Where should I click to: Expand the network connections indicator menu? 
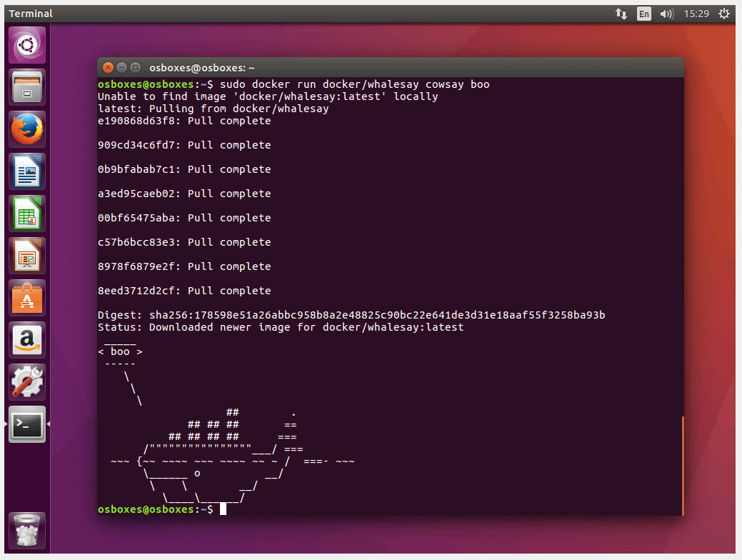point(621,14)
